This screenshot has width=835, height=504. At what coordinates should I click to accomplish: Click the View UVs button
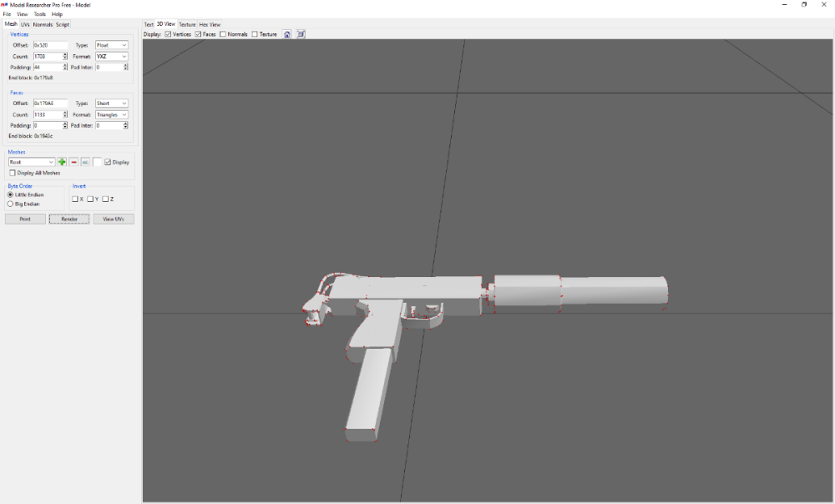pos(113,219)
